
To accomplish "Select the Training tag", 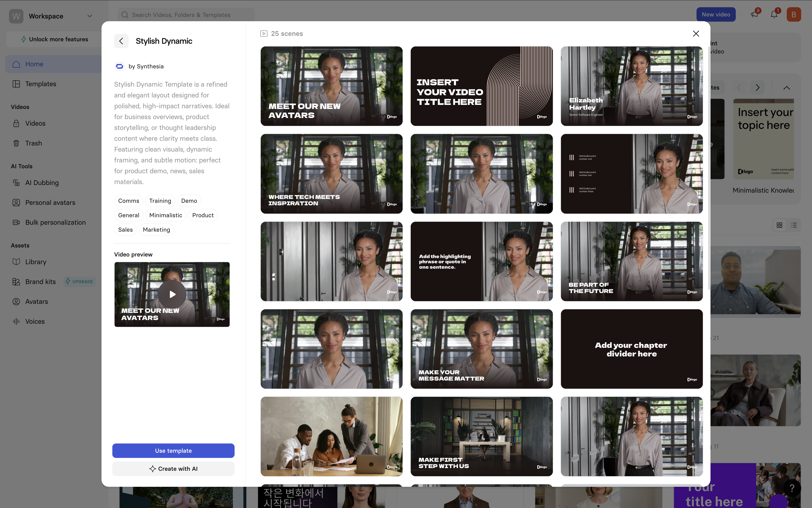I will pos(160,201).
